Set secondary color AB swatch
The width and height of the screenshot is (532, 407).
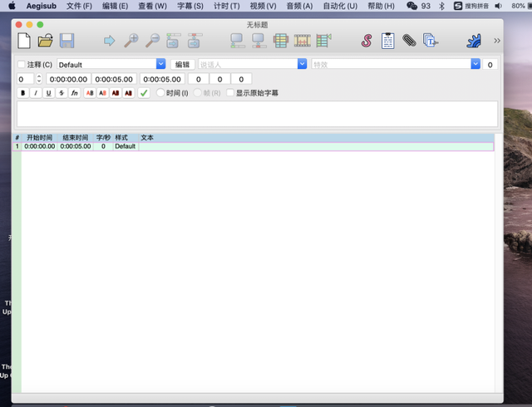102,93
